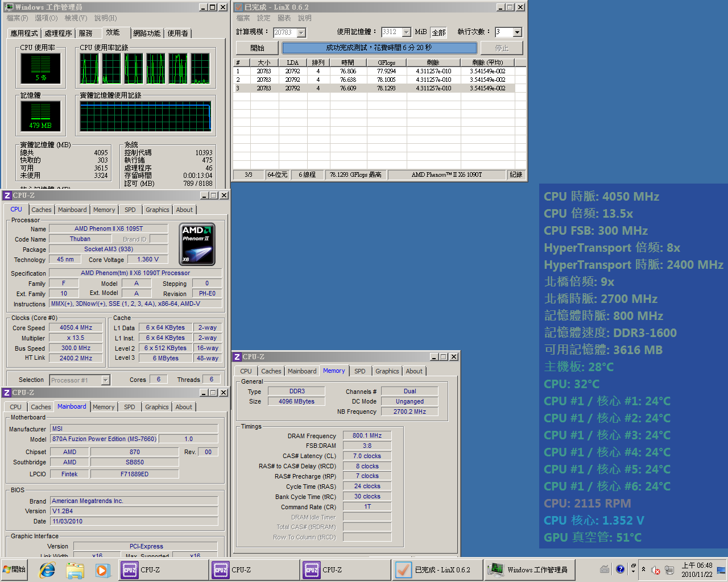This screenshot has height=582, width=728.
Task: Show hidden system tray icons arrow
Action: pos(643,569)
